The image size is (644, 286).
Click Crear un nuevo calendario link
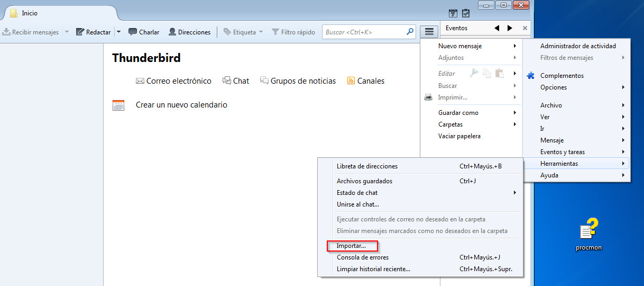click(x=181, y=105)
